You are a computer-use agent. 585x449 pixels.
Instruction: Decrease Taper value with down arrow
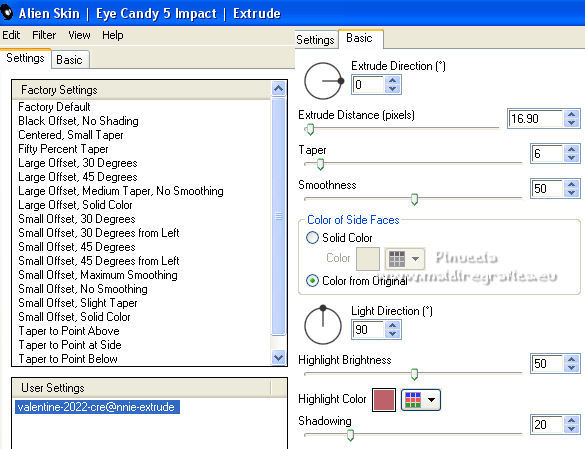571,158
